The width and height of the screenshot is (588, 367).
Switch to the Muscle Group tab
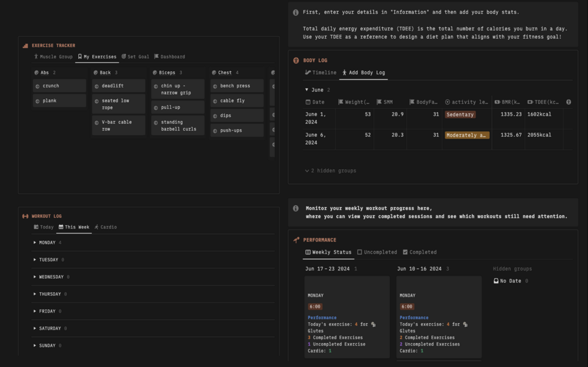tap(53, 57)
